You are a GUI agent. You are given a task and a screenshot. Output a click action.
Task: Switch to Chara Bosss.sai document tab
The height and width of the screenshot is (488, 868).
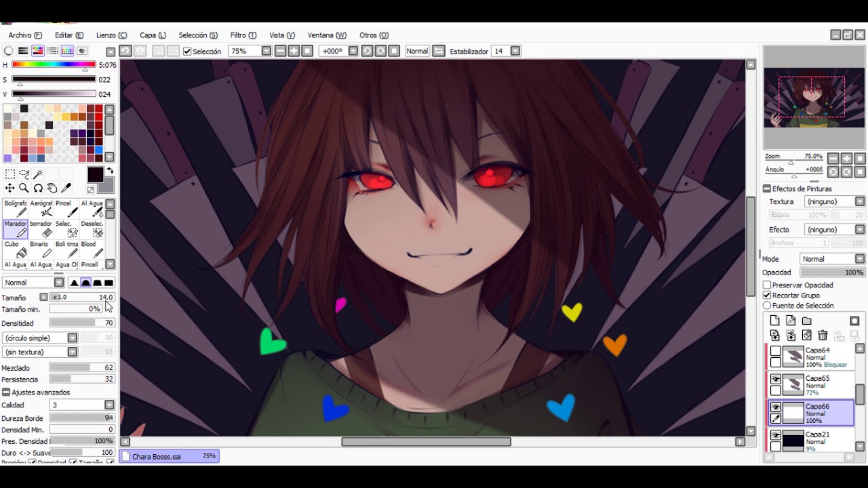[x=169, y=457]
